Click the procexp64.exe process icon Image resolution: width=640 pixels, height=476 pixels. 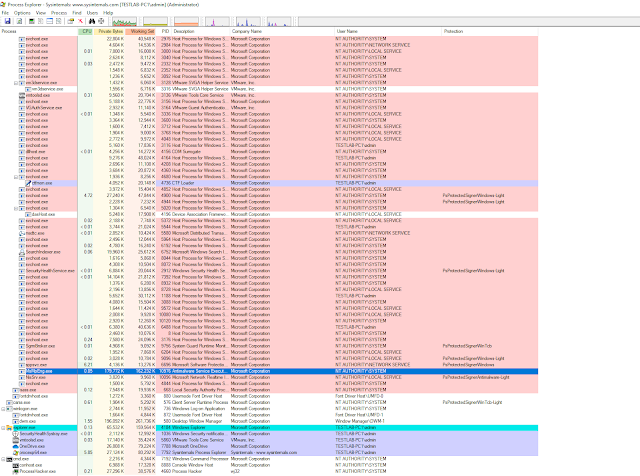(16, 452)
